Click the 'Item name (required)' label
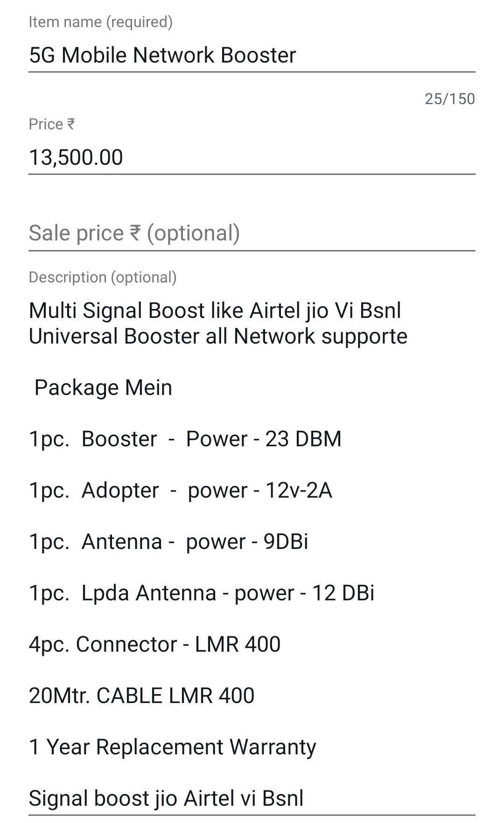This screenshot has width=504, height=823. point(100,22)
